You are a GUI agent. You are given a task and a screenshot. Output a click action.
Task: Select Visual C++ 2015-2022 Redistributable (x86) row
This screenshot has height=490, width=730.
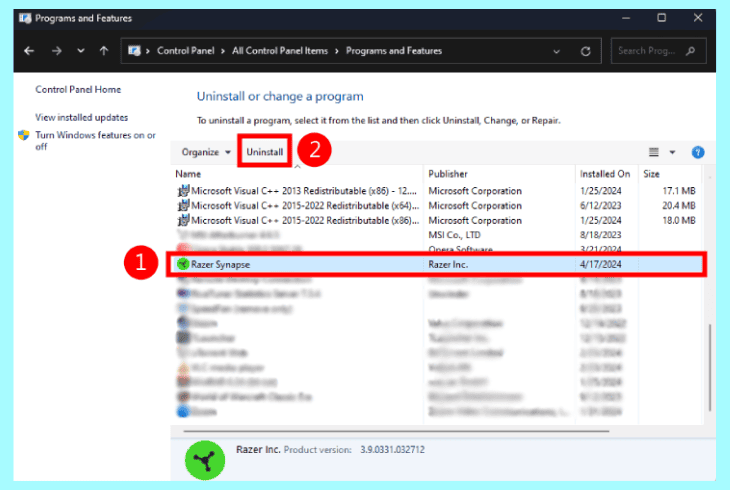436,221
